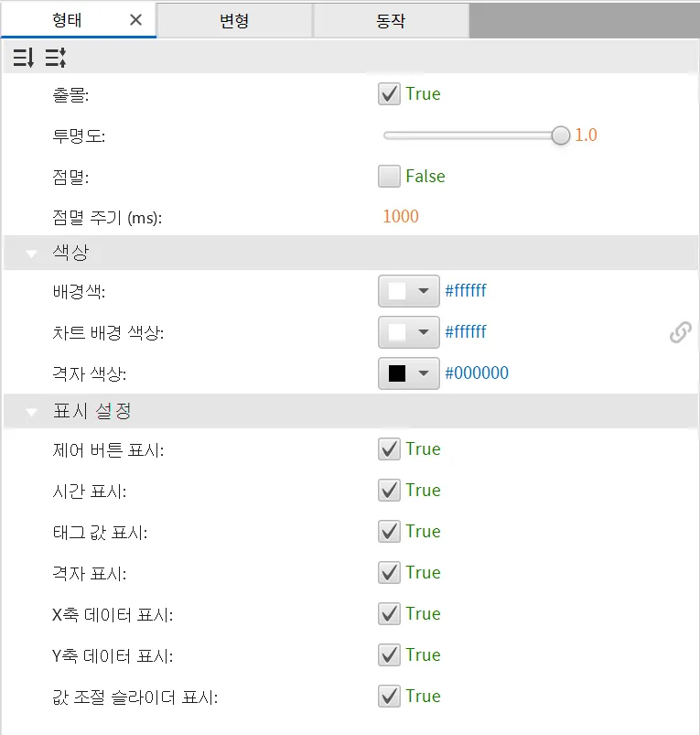Open the 차트 배경 색상 color dropdown
The image size is (700, 735).
(409, 332)
